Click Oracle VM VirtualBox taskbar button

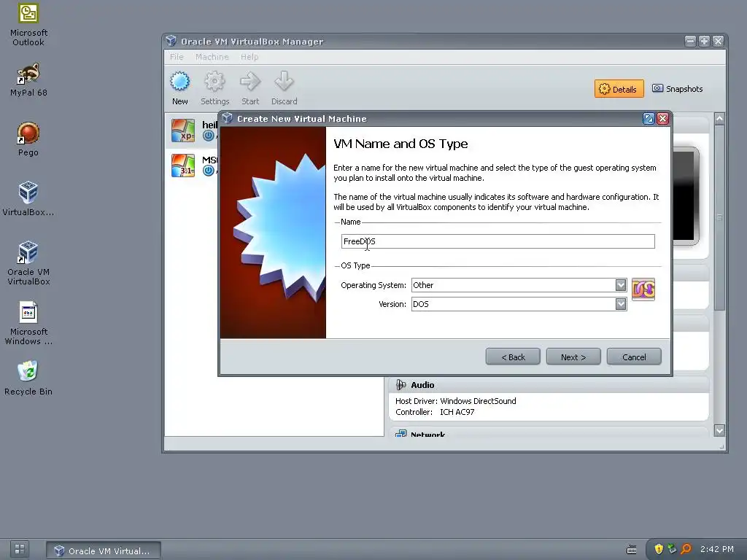click(104, 551)
